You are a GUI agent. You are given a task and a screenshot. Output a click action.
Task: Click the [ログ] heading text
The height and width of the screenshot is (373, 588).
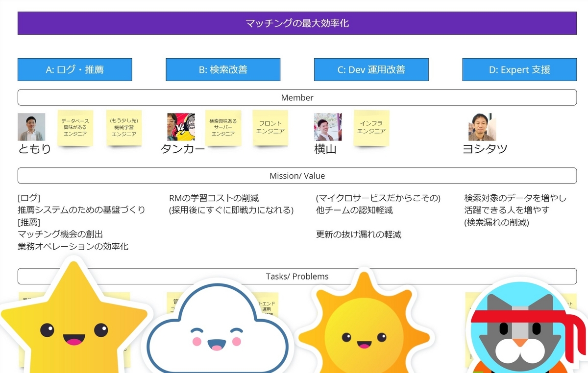pyautogui.click(x=29, y=198)
